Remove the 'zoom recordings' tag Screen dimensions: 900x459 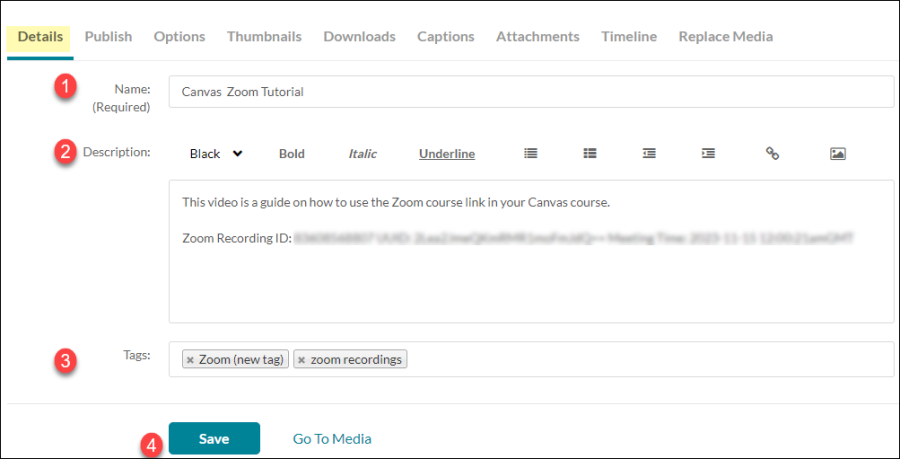[x=301, y=360]
